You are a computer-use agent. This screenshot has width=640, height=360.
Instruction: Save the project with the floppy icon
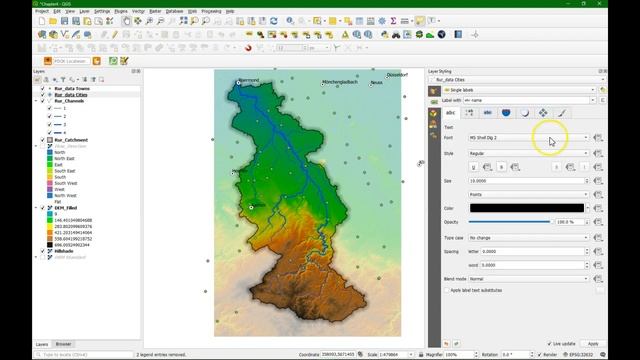pyautogui.click(x=64, y=21)
